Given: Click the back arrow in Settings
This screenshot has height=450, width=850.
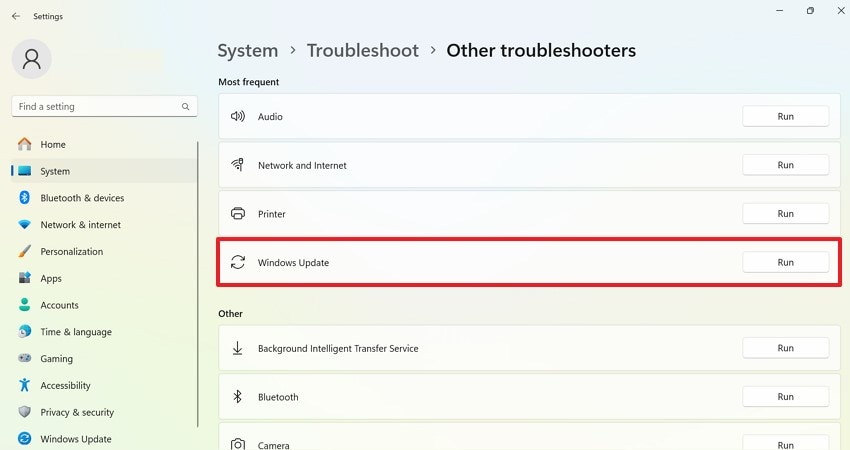Looking at the screenshot, I should (16, 16).
